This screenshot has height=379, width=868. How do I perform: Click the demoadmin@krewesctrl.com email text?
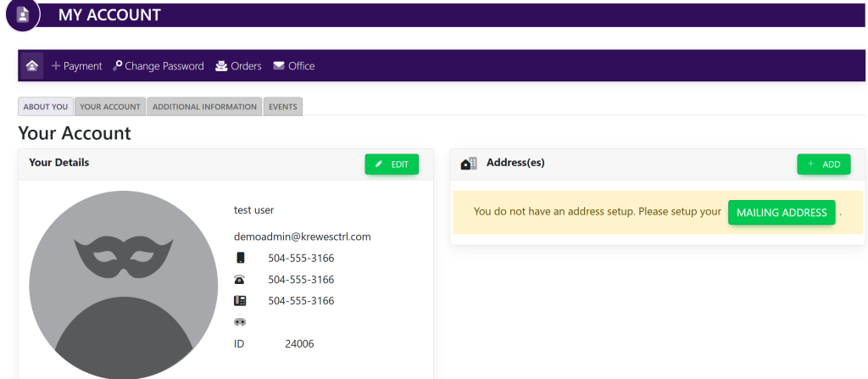click(x=303, y=237)
